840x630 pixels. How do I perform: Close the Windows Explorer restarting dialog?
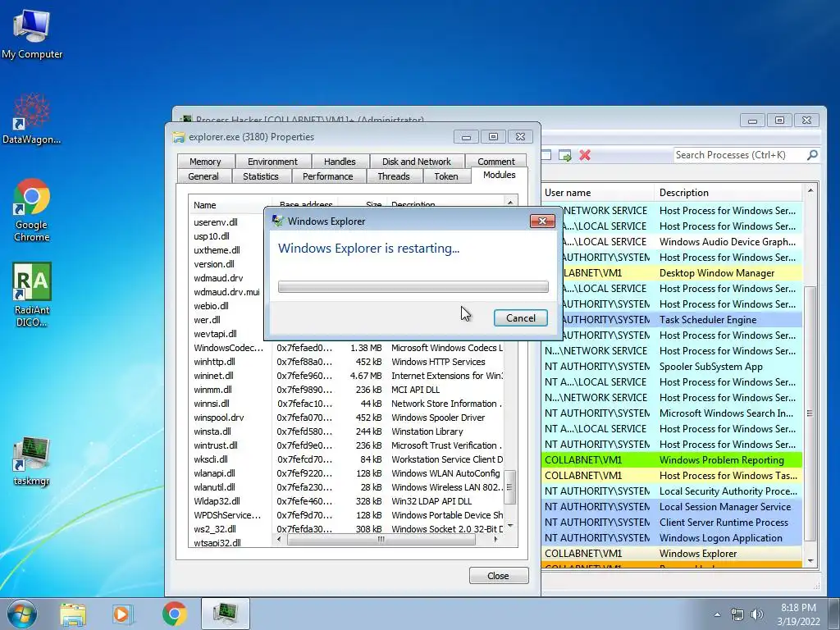click(x=542, y=221)
